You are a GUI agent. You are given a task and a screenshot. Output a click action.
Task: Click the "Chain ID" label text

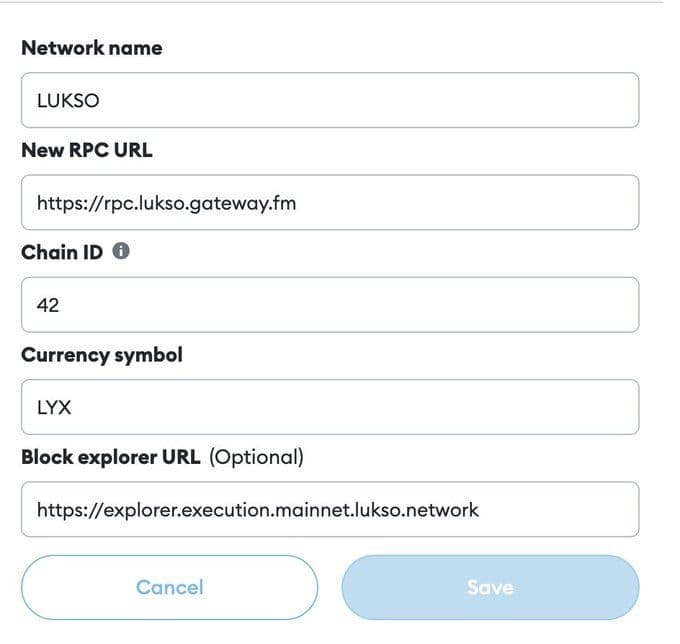(x=63, y=252)
